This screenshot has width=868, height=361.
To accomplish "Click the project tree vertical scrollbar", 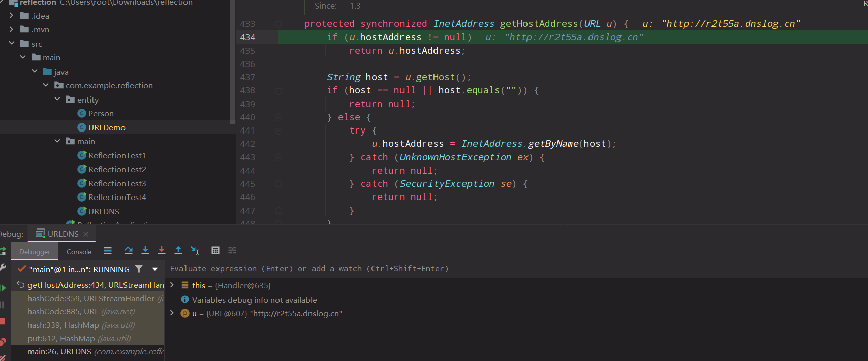I will [232, 62].
